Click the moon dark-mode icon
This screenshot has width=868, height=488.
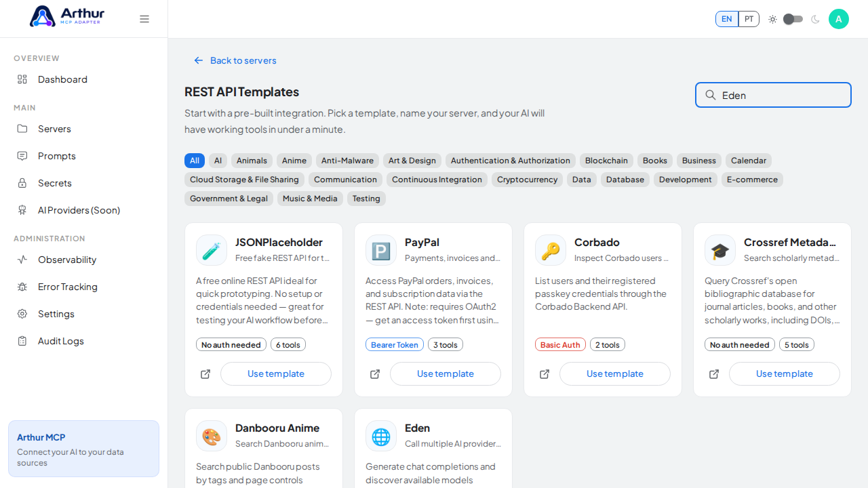(815, 19)
